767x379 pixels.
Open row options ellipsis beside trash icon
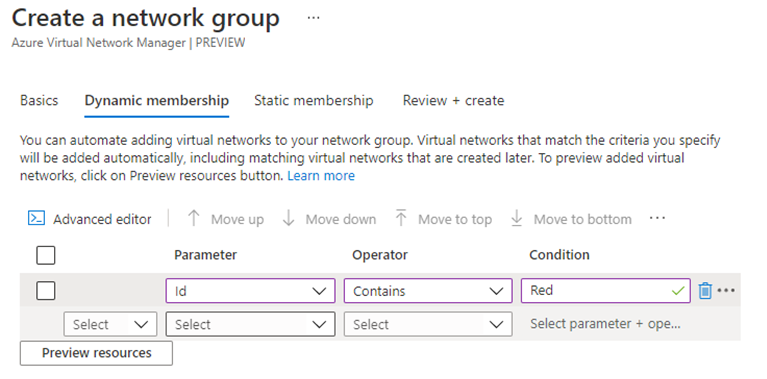coord(726,290)
